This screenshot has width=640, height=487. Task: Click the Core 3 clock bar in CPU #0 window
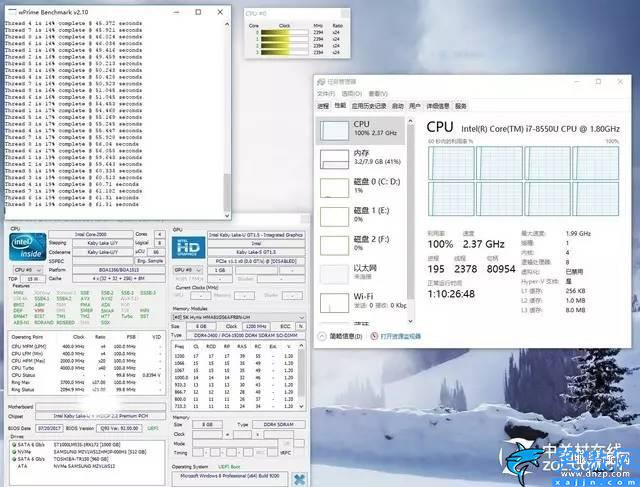pyautogui.click(x=284, y=52)
